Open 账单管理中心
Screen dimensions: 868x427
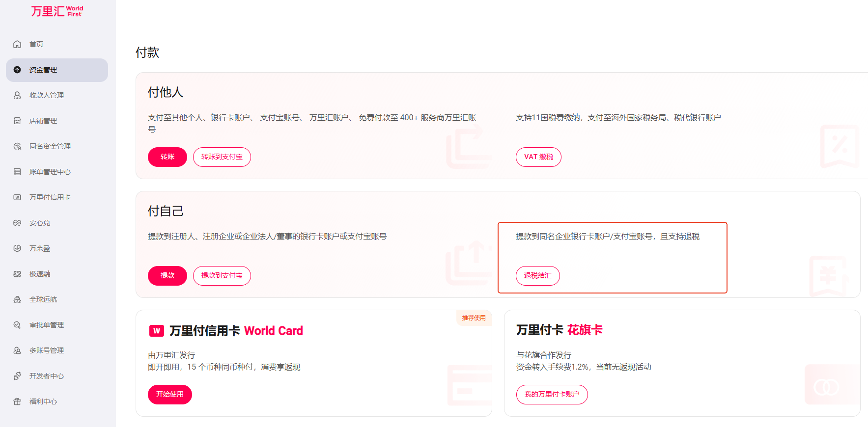(57, 172)
